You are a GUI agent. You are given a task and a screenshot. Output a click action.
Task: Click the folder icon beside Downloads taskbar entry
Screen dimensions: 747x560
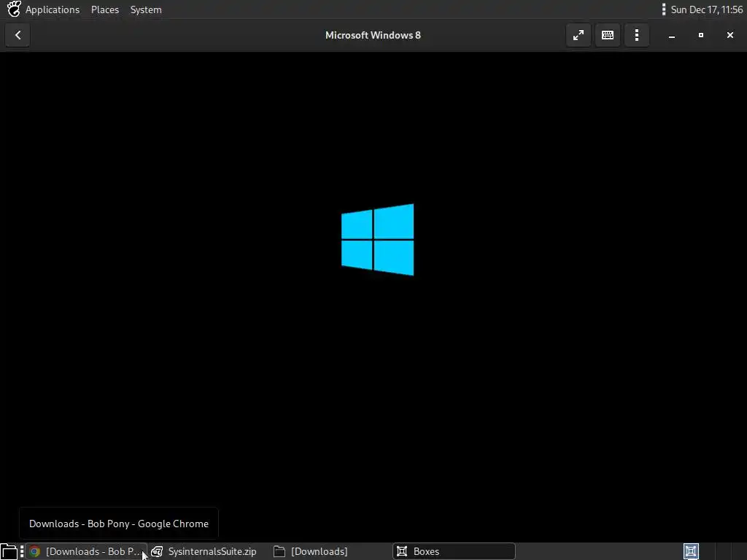coord(279,551)
